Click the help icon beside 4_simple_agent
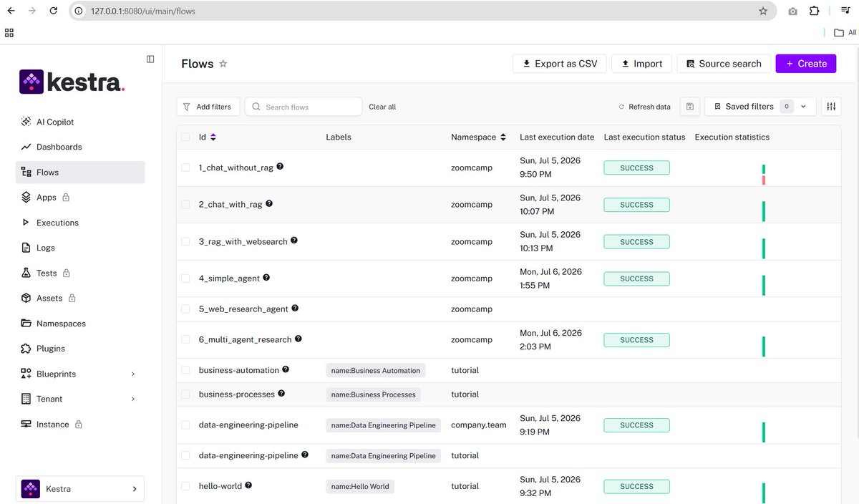Image resolution: width=859 pixels, height=504 pixels. pos(266,277)
